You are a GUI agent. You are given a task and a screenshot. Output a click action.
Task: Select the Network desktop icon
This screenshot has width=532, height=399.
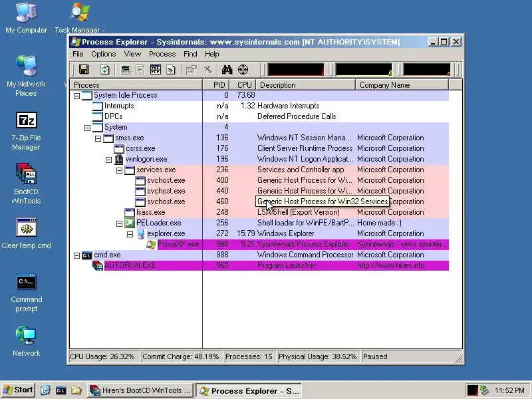[x=26, y=341]
